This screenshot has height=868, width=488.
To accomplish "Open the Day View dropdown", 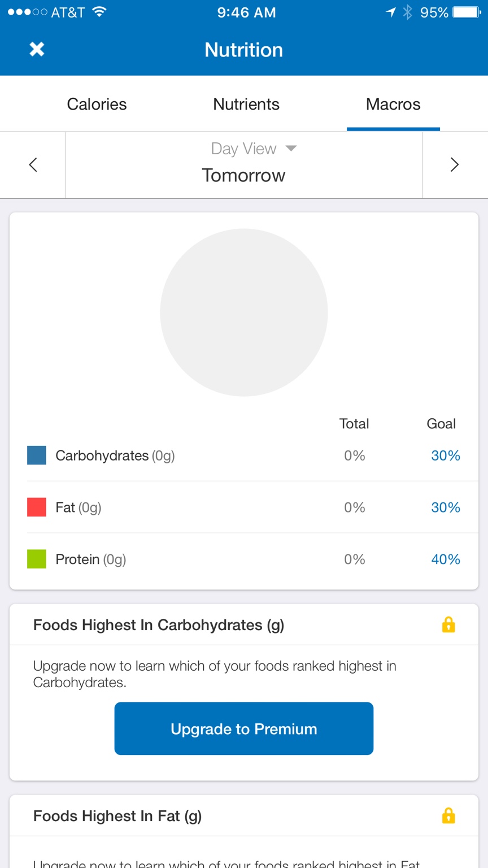I will 254,149.
